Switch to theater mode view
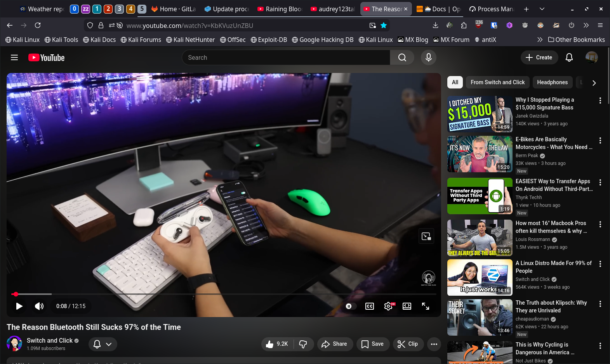 click(x=407, y=306)
